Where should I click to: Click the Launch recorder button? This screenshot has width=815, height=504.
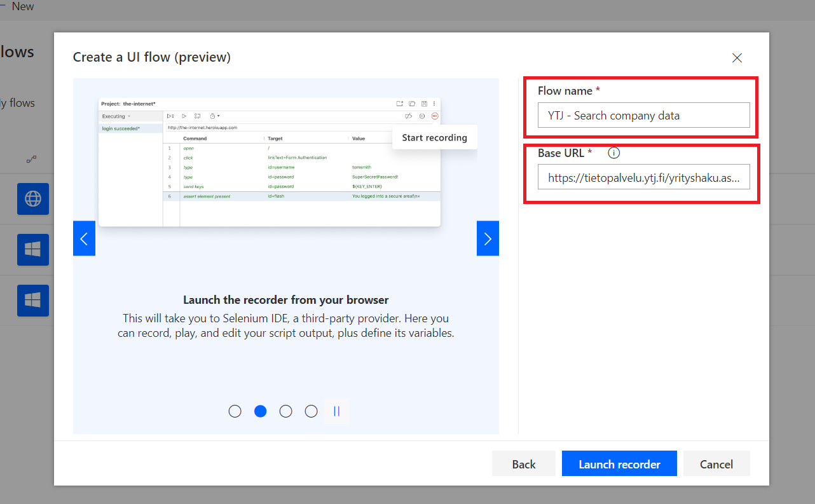coord(619,464)
